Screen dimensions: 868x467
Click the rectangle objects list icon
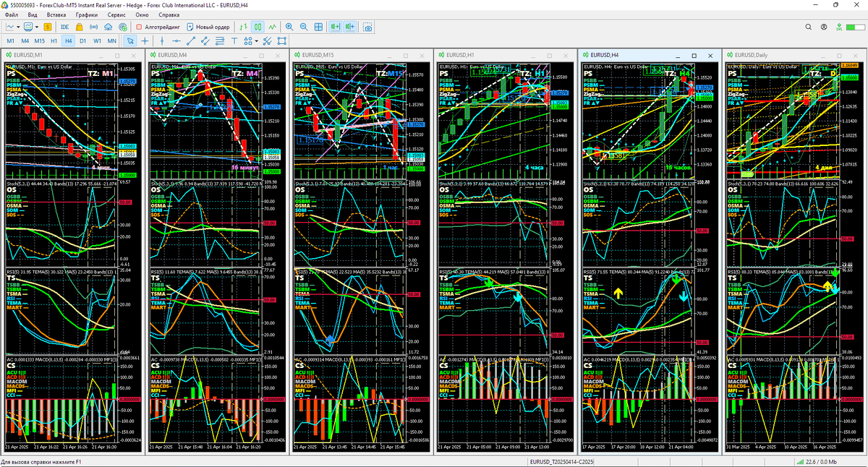281,40
